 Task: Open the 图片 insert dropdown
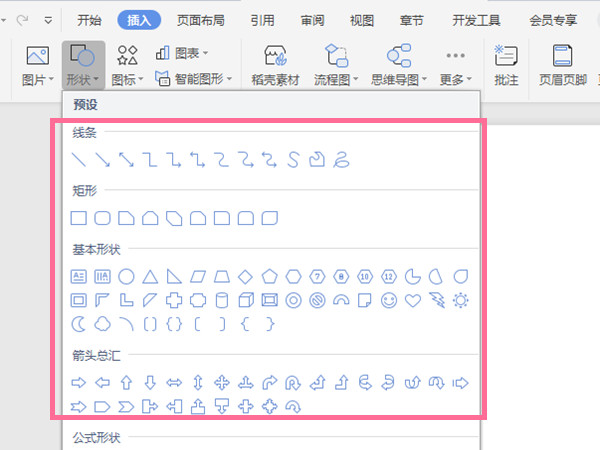coord(38,65)
